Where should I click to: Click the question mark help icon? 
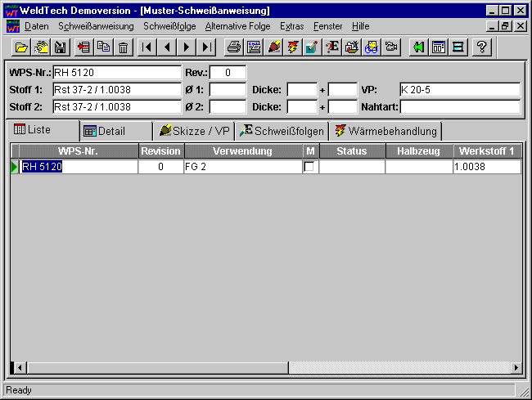(482, 47)
